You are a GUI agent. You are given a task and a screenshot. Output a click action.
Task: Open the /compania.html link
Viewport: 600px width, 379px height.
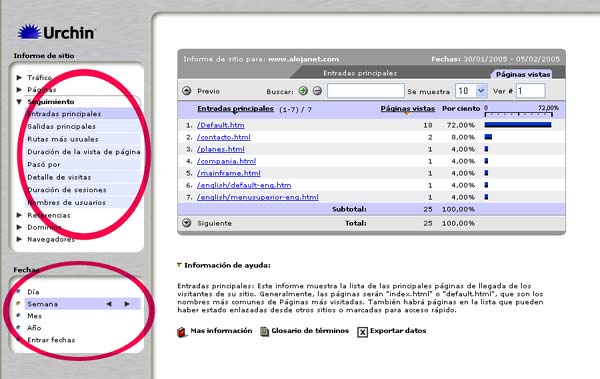(x=227, y=161)
